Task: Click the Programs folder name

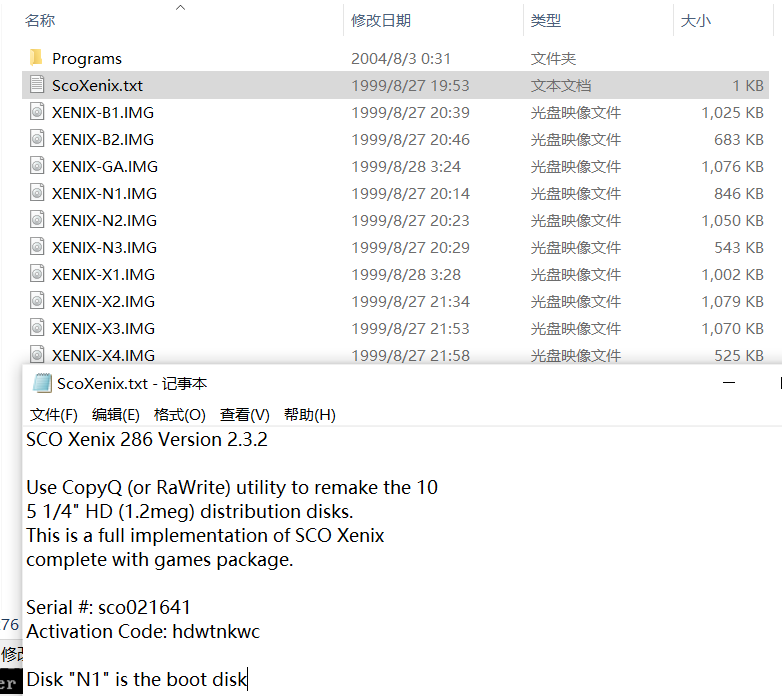Action: pyautogui.click(x=87, y=58)
